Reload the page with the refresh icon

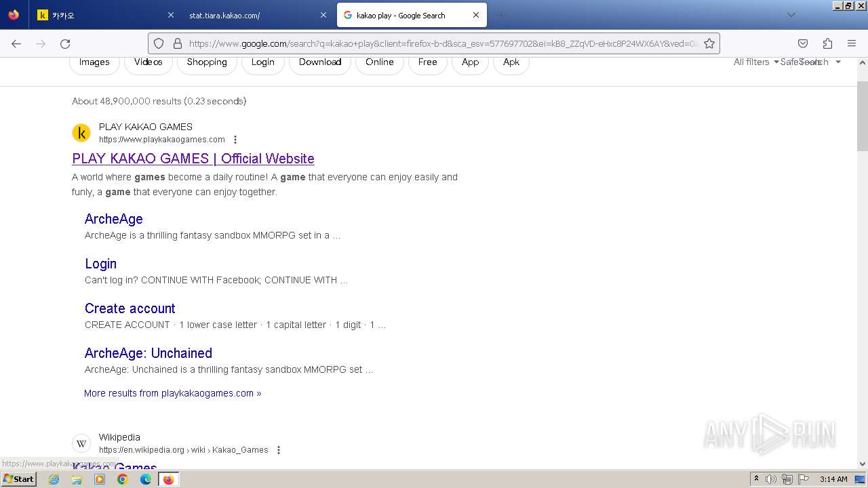point(65,43)
